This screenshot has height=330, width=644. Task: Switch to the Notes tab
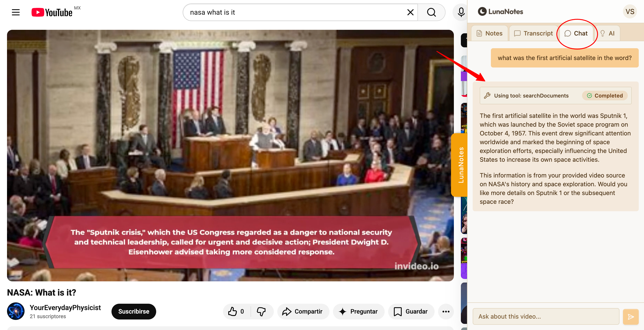pos(490,33)
